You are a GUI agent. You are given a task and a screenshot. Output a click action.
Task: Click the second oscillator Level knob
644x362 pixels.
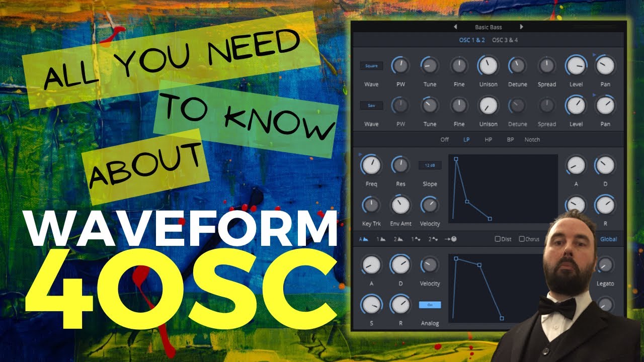pyautogui.click(x=576, y=105)
